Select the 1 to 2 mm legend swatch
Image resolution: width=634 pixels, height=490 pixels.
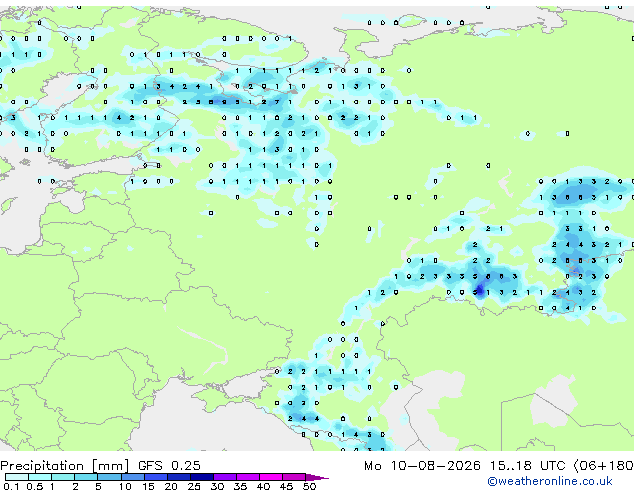(x=63, y=477)
